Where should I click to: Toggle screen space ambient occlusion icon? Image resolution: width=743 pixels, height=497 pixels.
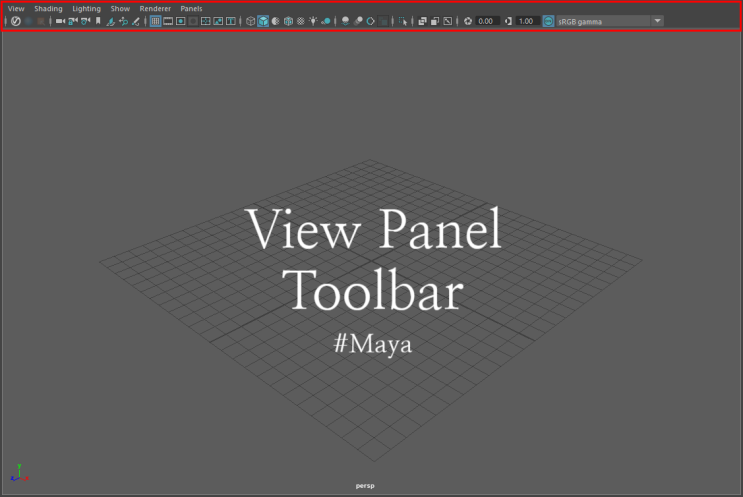[345, 21]
